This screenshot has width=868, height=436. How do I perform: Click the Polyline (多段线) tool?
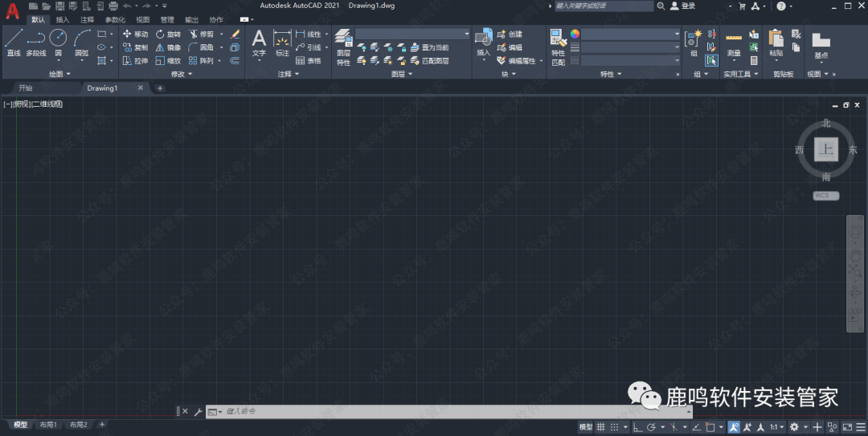click(x=35, y=42)
